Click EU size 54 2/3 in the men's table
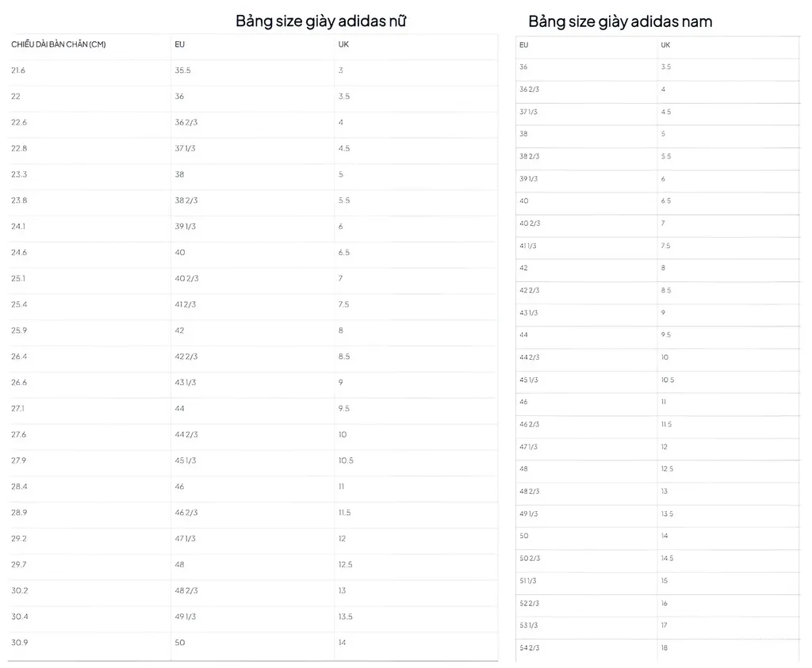The image size is (812, 668). pos(529,648)
